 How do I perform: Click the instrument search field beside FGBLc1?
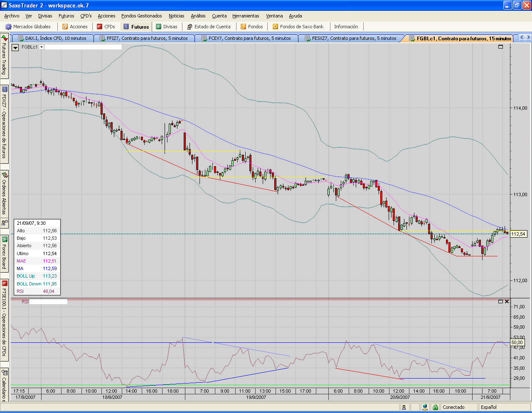[83, 47]
